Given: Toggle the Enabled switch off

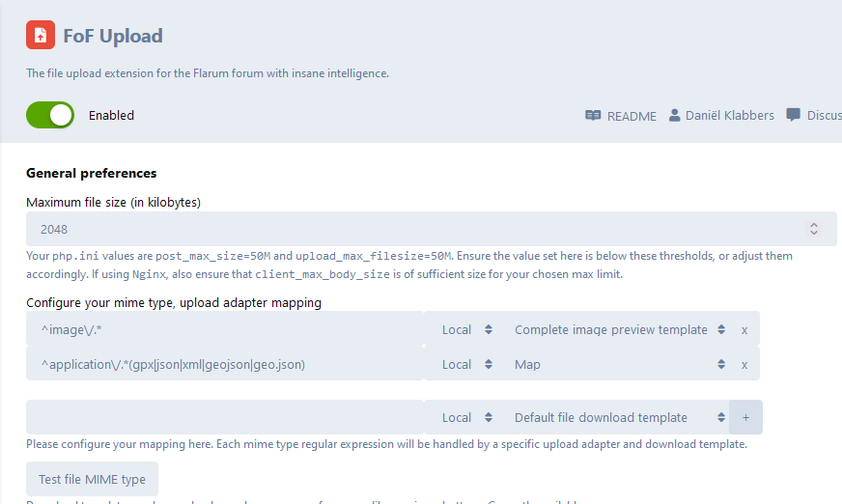Looking at the screenshot, I should [x=50, y=115].
